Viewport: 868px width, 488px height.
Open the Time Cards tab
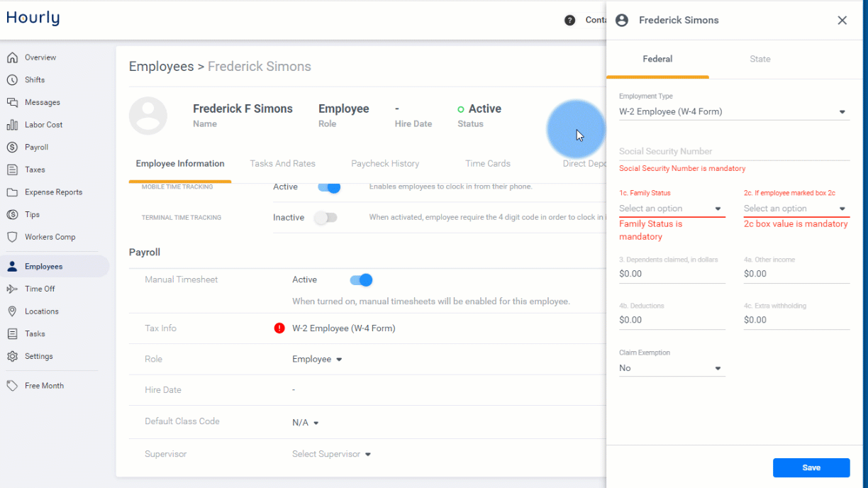pos(488,164)
